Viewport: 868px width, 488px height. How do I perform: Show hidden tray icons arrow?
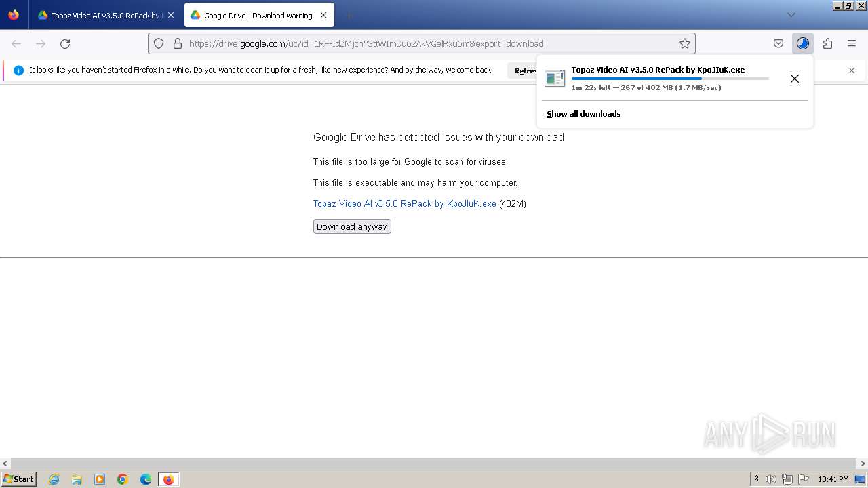coord(756,479)
